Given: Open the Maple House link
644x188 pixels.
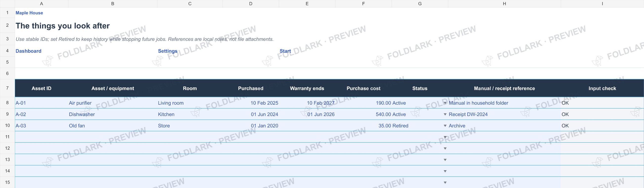Looking at the screenshot, I should point(29,13).
